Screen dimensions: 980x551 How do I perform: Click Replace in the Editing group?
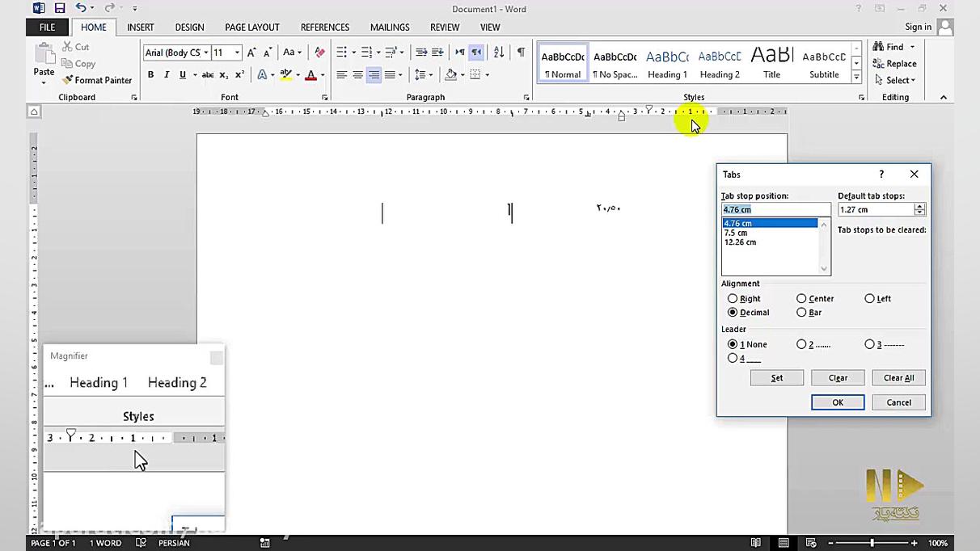(894, 64)
